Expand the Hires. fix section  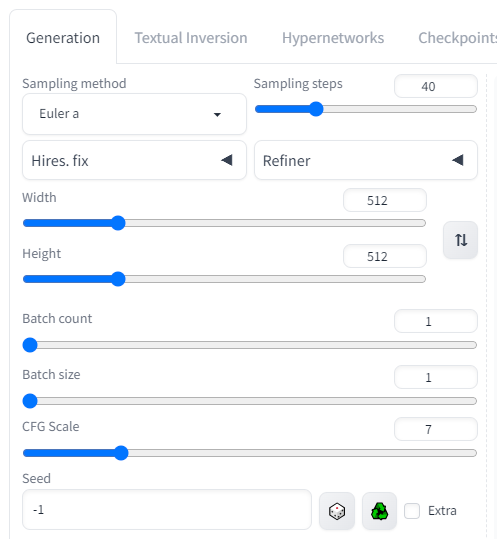134,160
